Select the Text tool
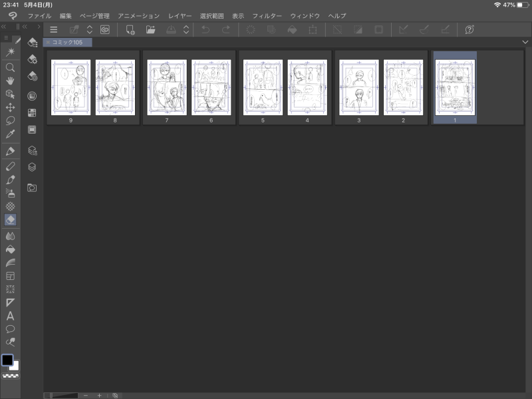Image resolution: width=532 pixels, height=399 pixels. tap(10, 316)
